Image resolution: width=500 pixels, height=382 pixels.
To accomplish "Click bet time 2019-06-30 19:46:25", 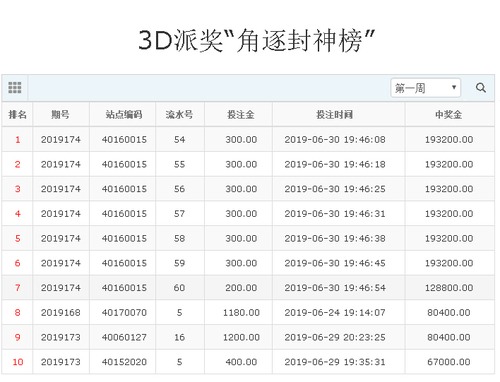I will pyautogui.click(x=335, y=189).
